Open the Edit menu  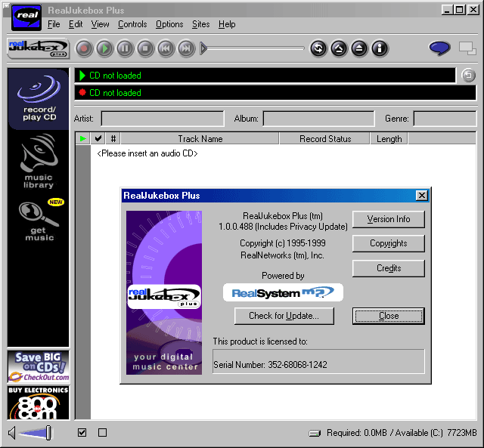click(76, 24)
